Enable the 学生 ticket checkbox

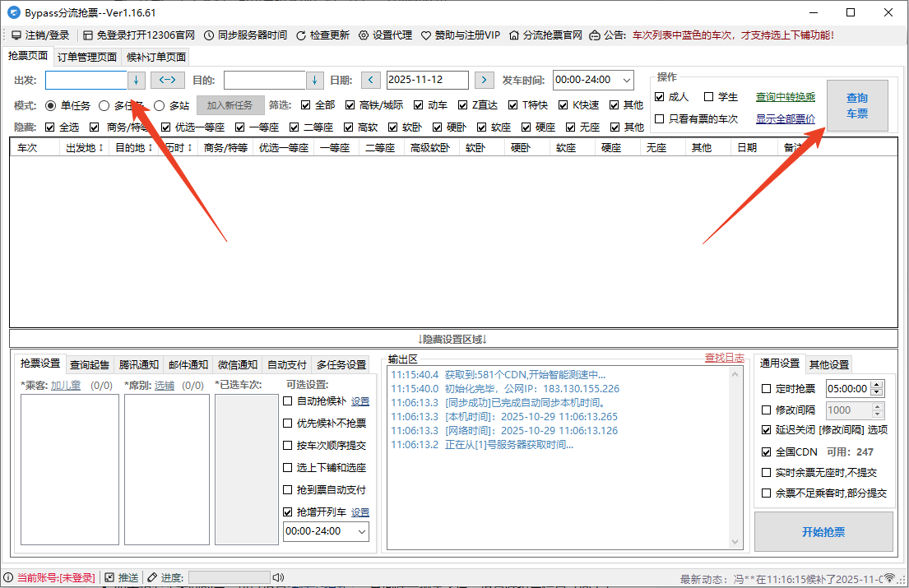pyautogui.click(x=709, y=97)
